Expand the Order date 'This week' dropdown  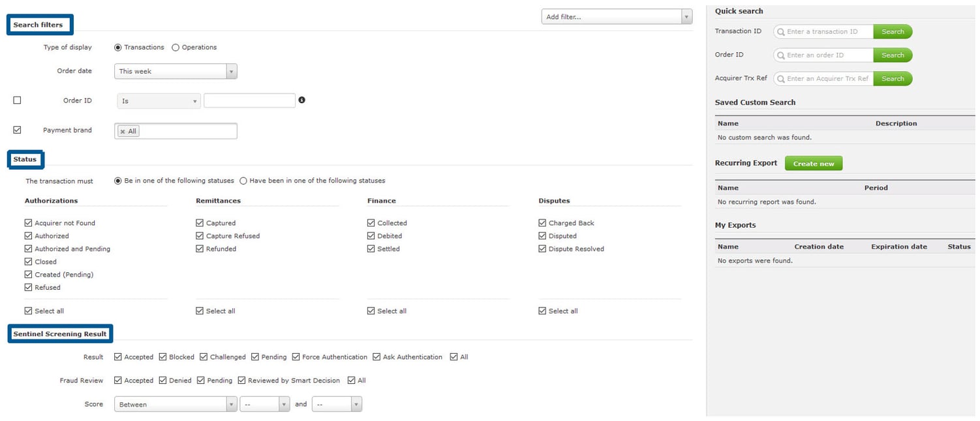point(176,71)
